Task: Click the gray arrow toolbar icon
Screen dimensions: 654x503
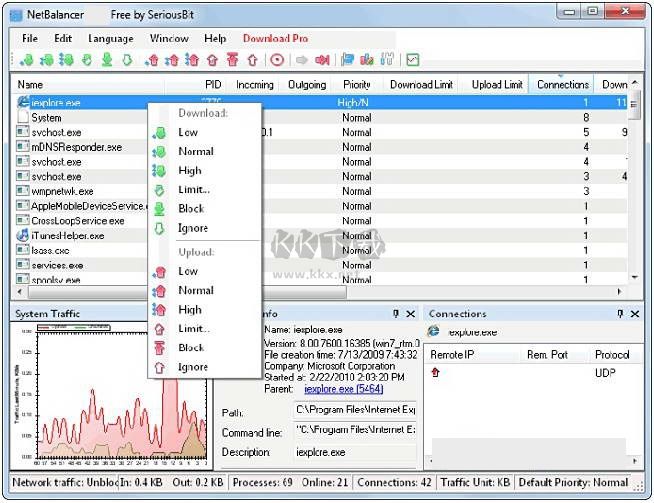Action: coord(300,60)
